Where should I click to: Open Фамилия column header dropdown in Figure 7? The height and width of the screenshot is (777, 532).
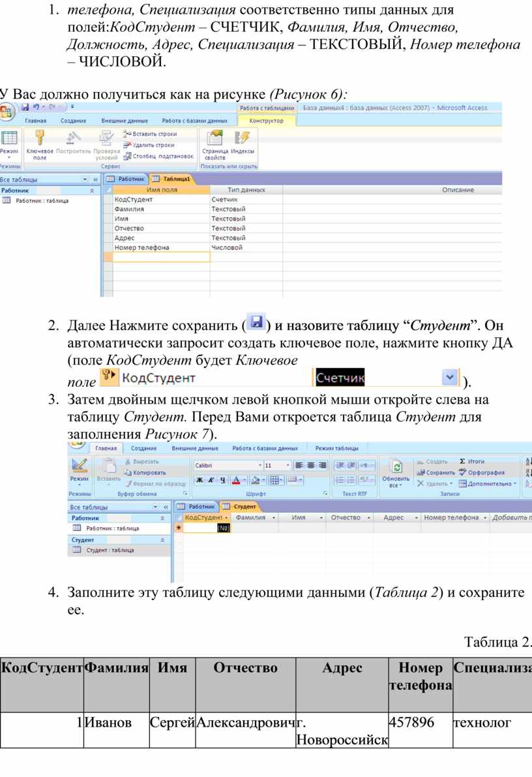click(274, 517)
